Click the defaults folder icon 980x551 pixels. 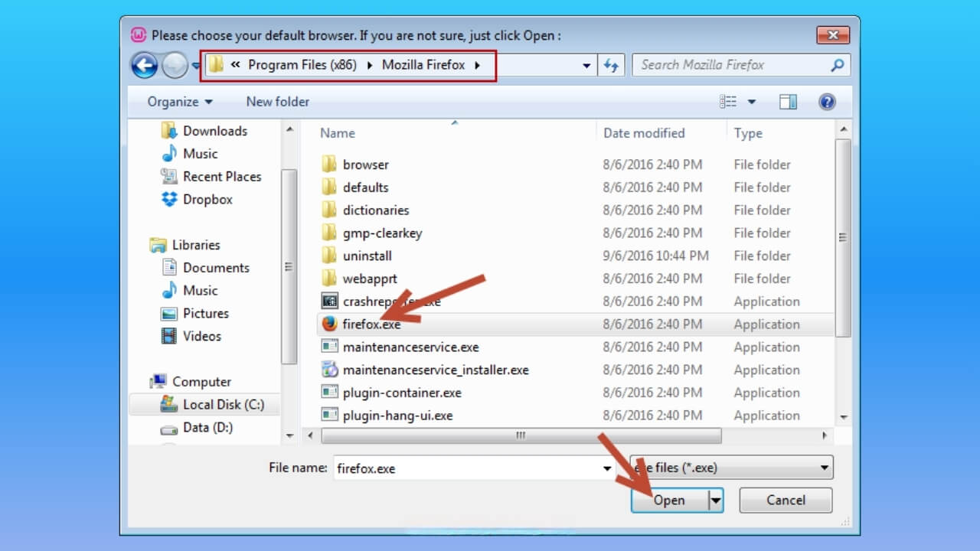pos(329,187)
